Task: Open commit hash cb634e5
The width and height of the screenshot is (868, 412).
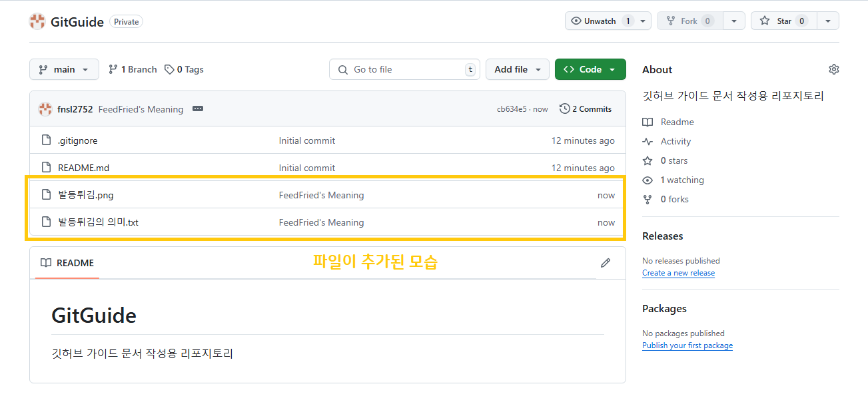Action: point(512,109)
